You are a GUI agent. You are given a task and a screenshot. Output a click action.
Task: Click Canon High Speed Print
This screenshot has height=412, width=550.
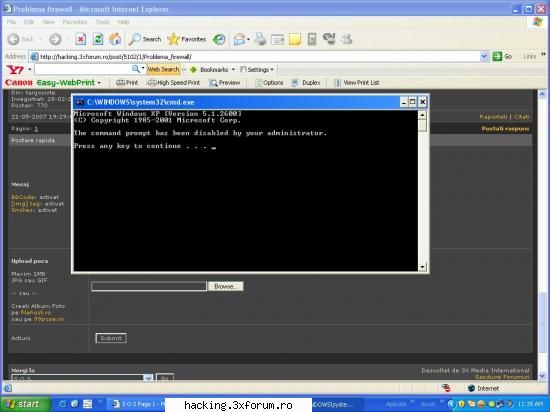point(174,83)
